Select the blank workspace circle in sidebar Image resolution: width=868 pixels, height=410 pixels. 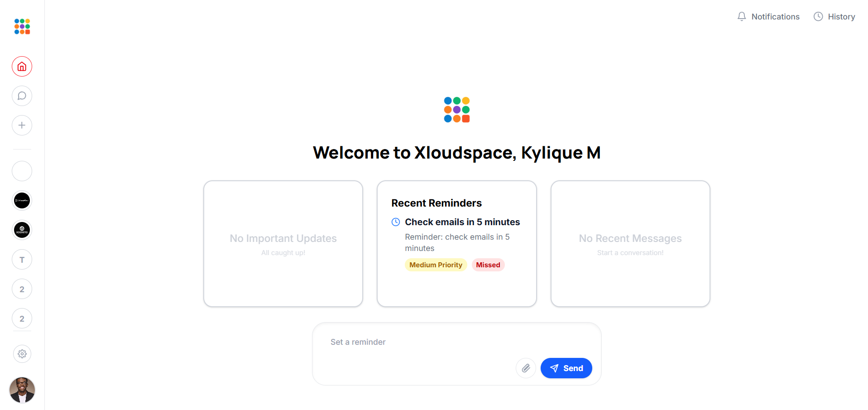22,171
